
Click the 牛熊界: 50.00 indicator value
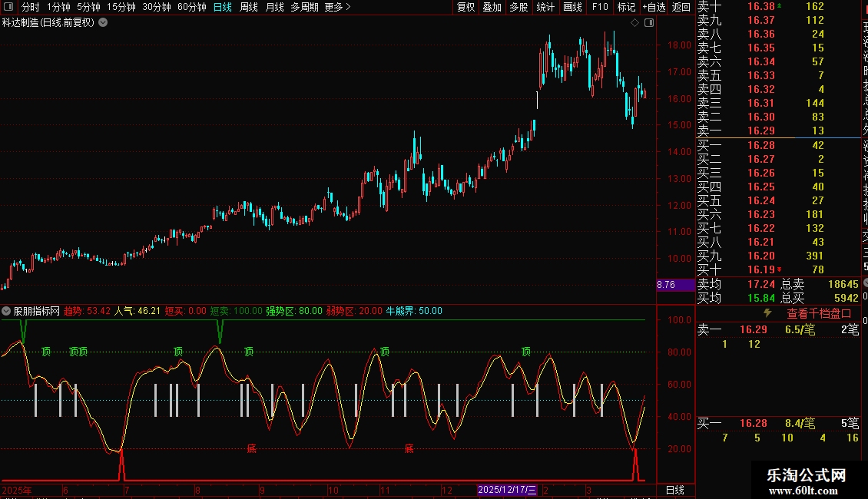pyautogui.click(x=414, y=311)
